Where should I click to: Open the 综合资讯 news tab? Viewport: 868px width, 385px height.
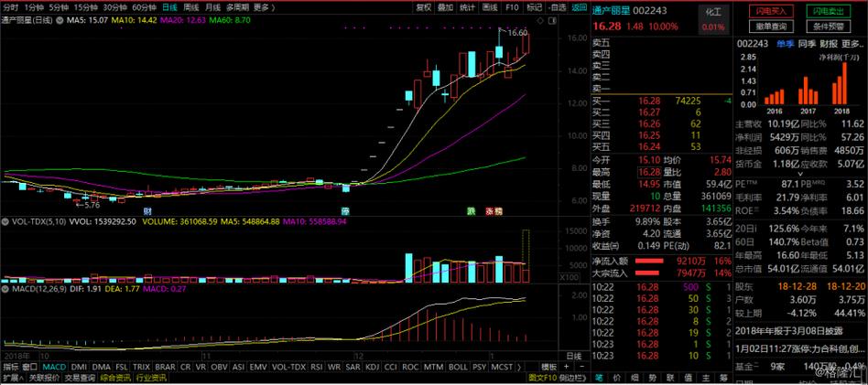114,378
